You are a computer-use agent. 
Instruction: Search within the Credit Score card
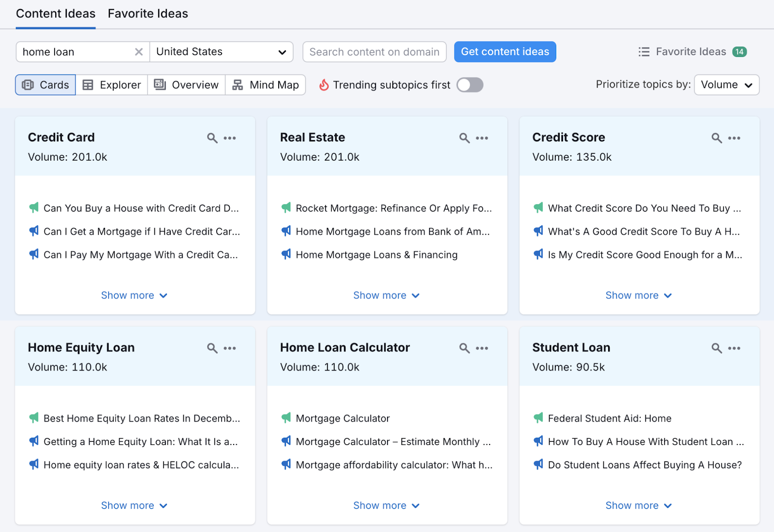pos(716,138)
